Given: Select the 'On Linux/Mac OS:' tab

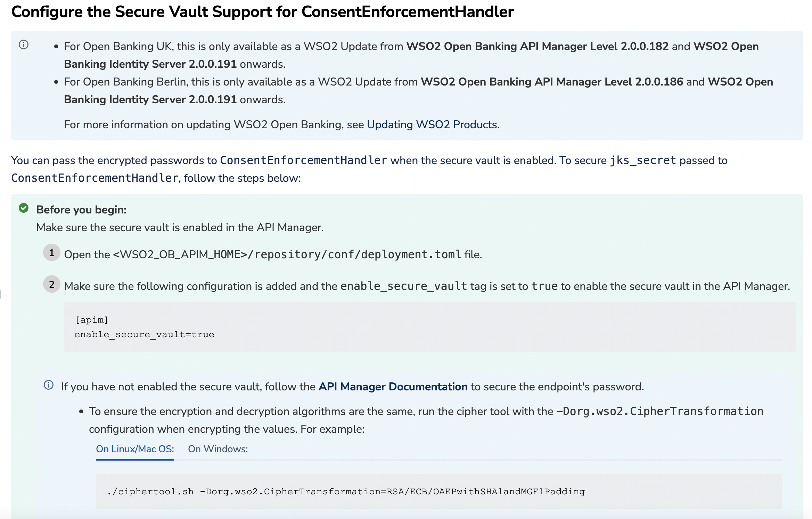Looking at the screenshot, I should [x=135, y=449].
